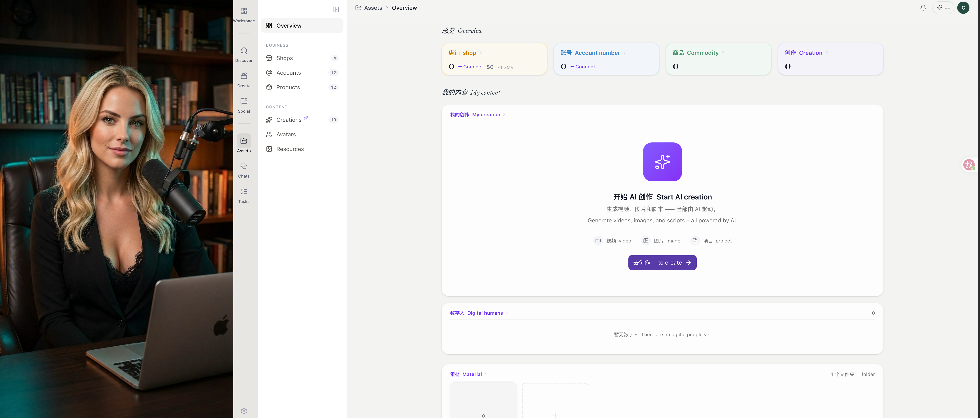
Task: Open the Workspace sidebar icon
Action: 244,11
